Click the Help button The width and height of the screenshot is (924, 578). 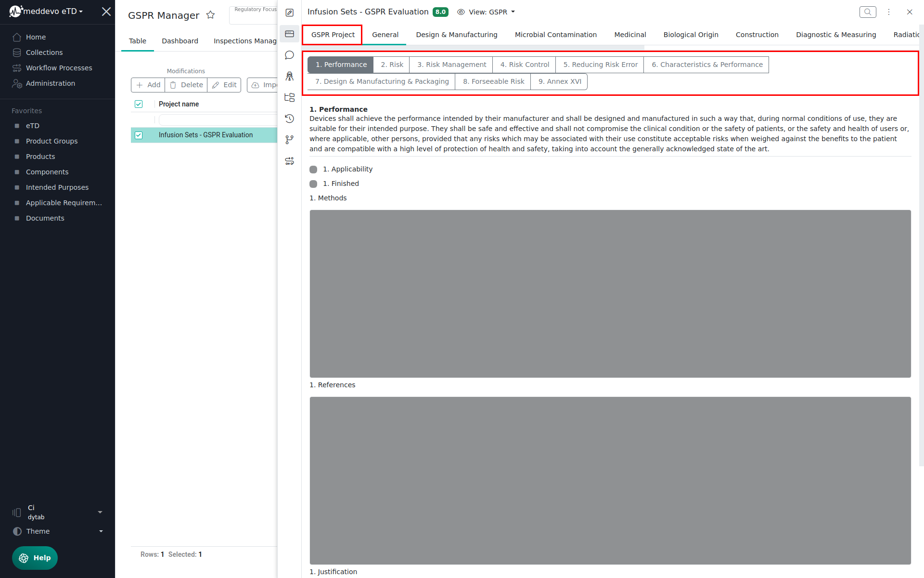[x=35, y=558]
